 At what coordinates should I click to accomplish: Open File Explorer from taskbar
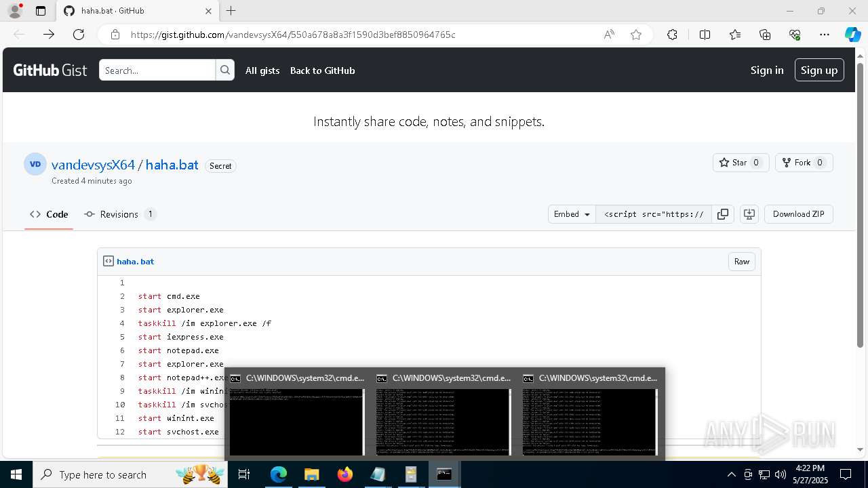[311, 474]
